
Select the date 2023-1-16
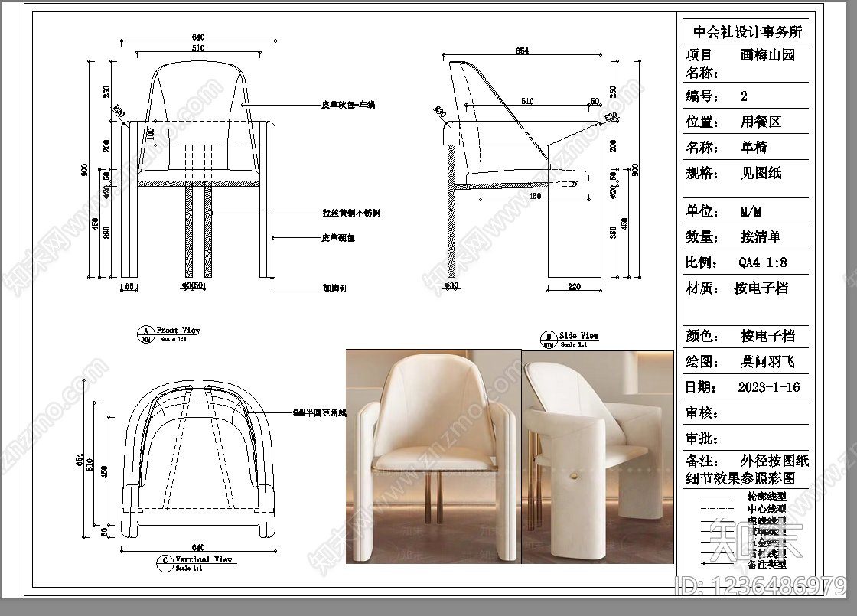coord(769,387)
